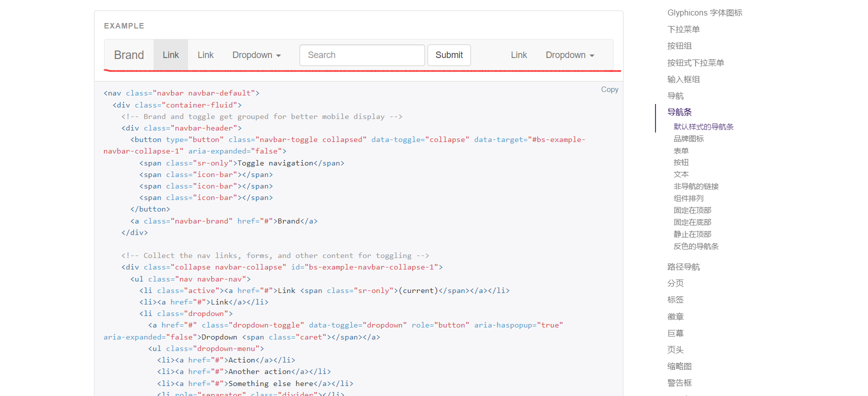868x396 pixels.
Task: Open 路径导航 sidebar section
Action: pyautogui.click(x=683, y=267)
